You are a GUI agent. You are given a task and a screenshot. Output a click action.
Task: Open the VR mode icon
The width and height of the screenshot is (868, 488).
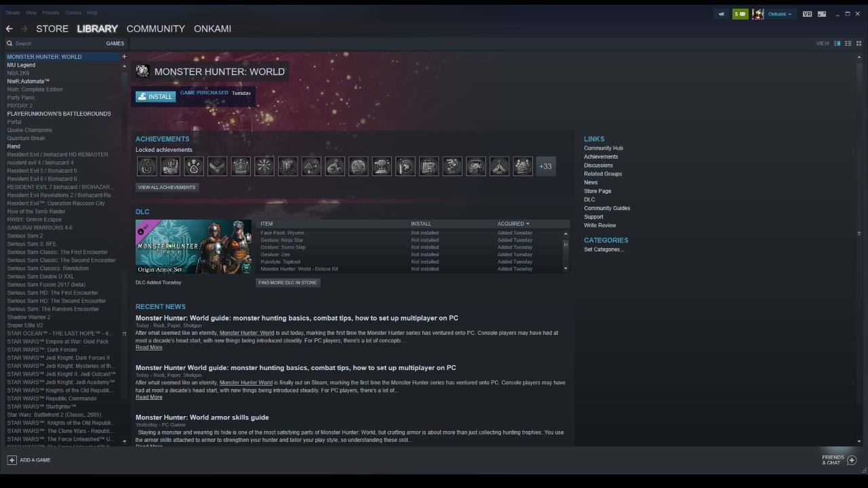(807, 14)
